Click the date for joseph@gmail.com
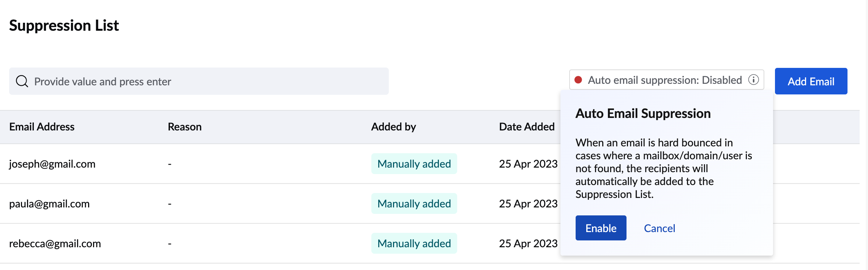 tap(528, 164)
